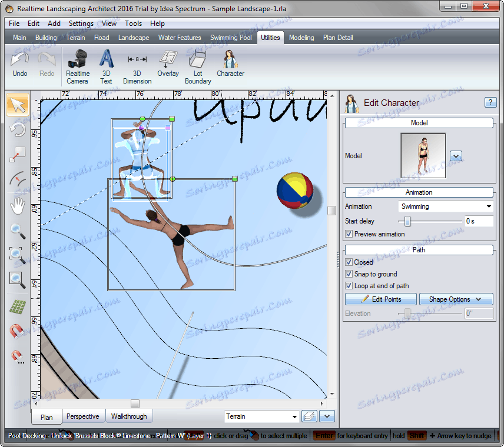Click the vertical scrollbar thumb of canvas
This screenshot has height=447, width=504.
(x=331, y=211)
